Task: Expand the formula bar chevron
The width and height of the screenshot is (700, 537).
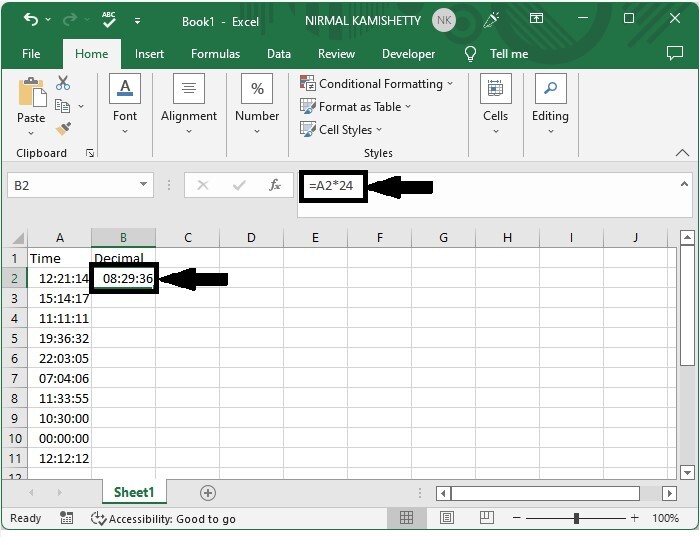Action: (684, 184)
